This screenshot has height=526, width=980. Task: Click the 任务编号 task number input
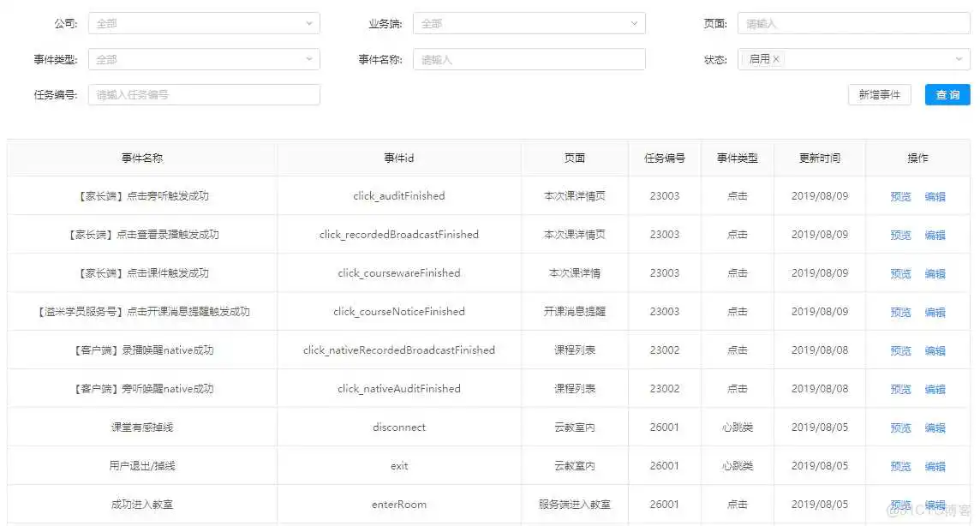click(203, 95)
